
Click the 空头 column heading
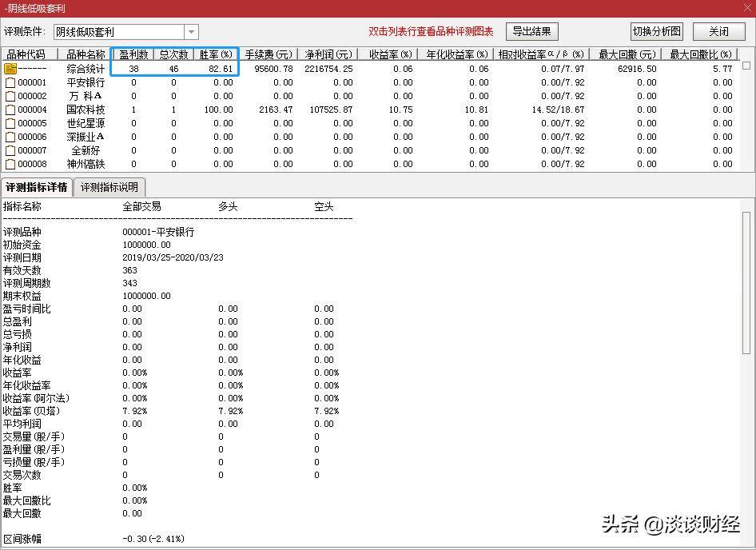[324, 206]
